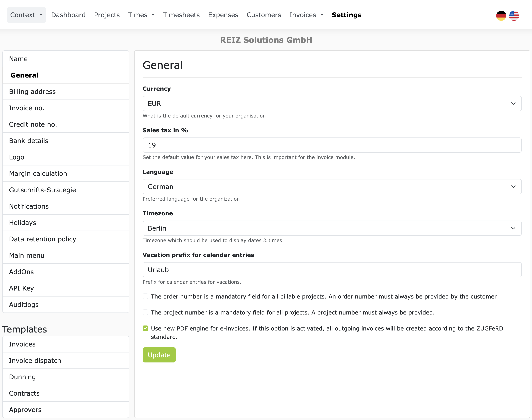Viewport: 532px width, 420px height.
Task: Expand the Times navigation dropdown
Action: [141, 15]
